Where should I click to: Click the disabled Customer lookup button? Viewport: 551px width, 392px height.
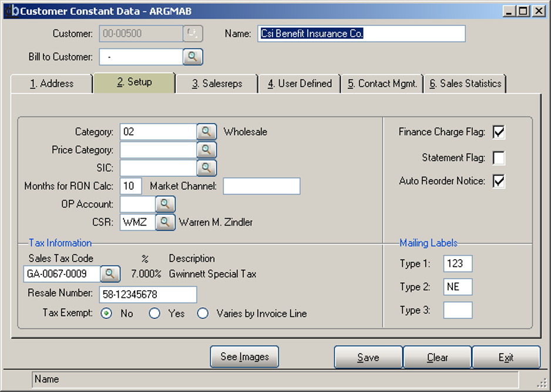click(x=193, y=33)
